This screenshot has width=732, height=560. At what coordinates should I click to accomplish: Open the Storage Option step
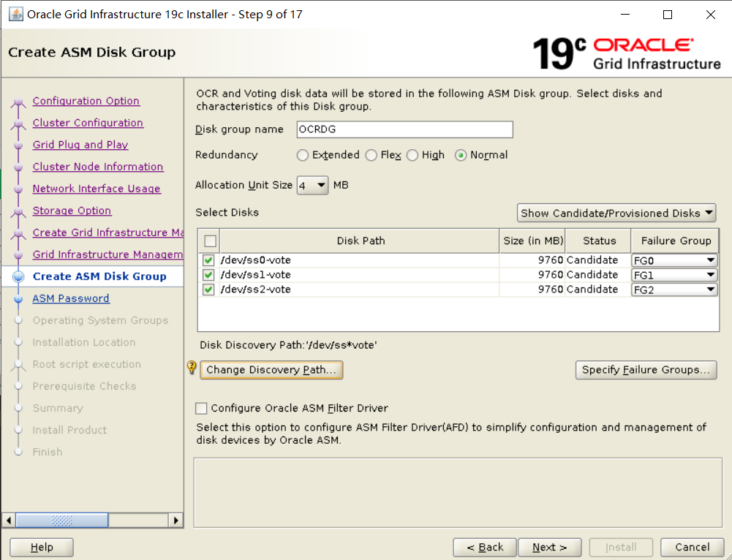[x=72, y=211]
